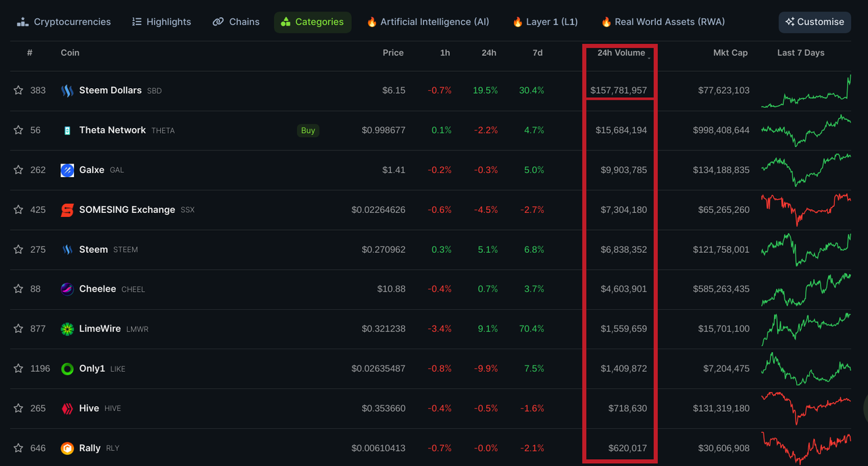The image size is (868, 466).
Task: Click the Rally orange logo
Action: [x=67, y=448]
